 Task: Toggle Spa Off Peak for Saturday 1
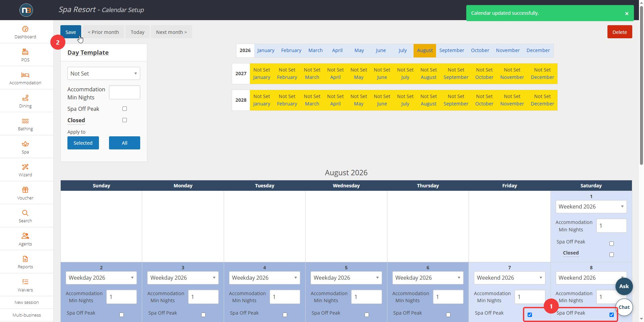tap(611, 244)
